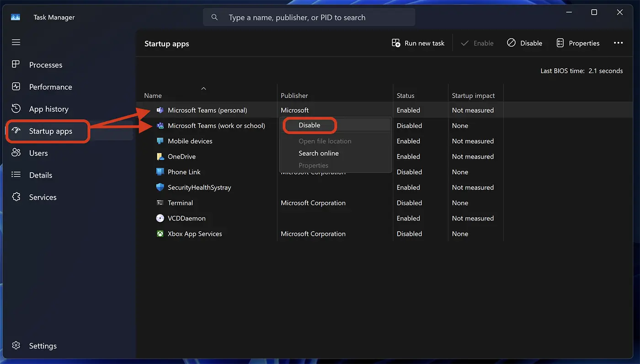Click the Xbox App Services icon
640x364 pixels.
pos(160,234)
